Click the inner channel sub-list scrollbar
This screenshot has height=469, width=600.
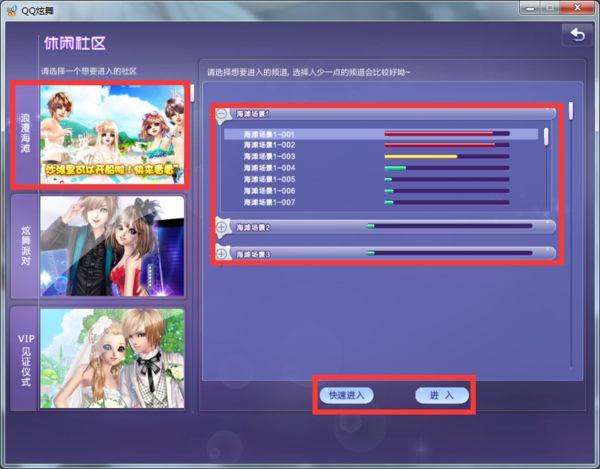(x=546, y=137)
